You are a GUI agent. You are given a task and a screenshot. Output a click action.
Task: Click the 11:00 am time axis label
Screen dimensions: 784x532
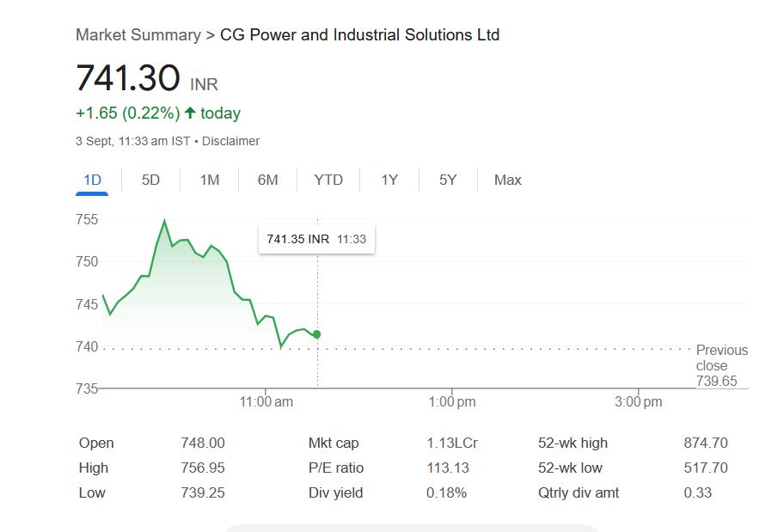[x=266, y=401]
